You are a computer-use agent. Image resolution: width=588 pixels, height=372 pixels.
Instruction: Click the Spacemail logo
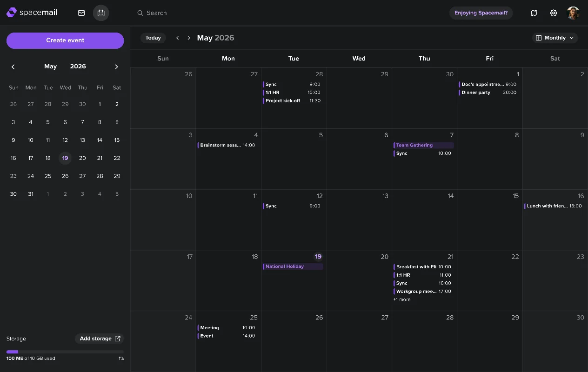point(32,13)
